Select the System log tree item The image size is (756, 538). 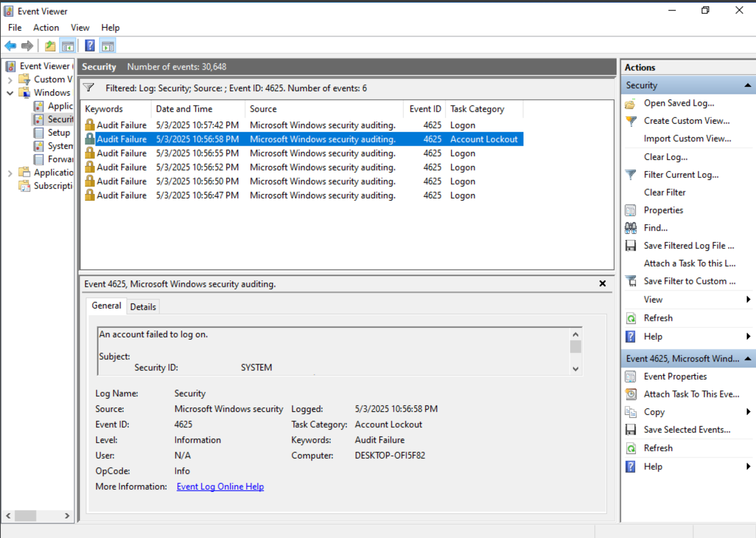point(60,146)
